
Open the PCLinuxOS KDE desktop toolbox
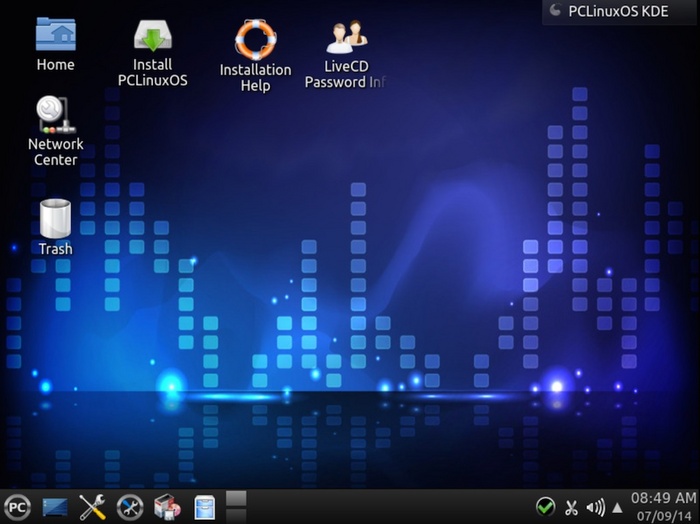(621, 12)
